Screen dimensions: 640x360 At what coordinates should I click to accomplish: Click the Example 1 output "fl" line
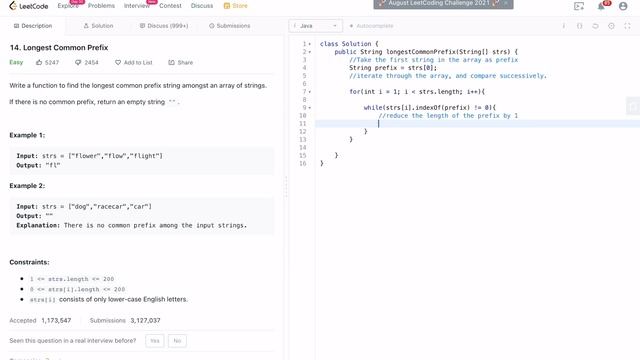coord(38,165)
